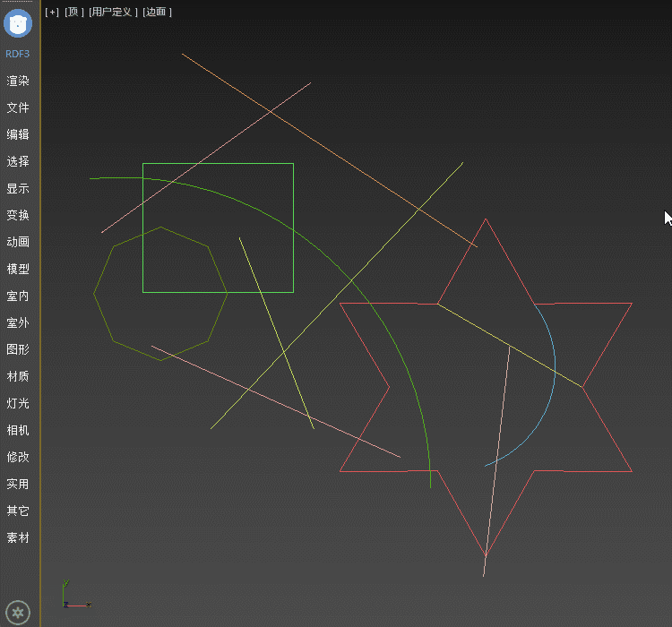Click the 灯光 sidebar item

[x=18, y=403]
